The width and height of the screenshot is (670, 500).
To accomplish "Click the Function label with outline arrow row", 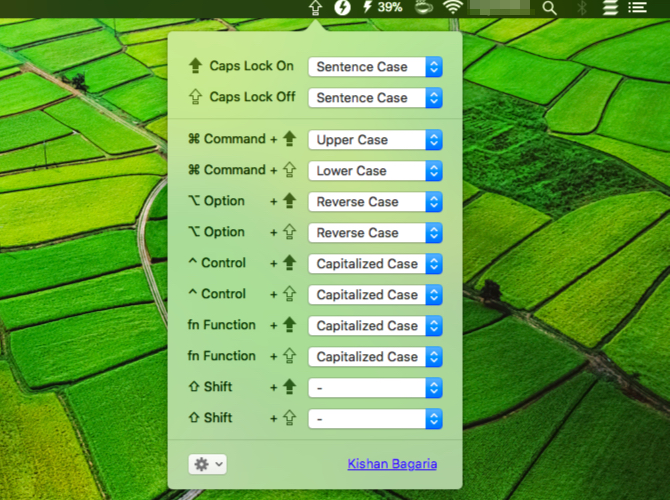I will 221,356.
